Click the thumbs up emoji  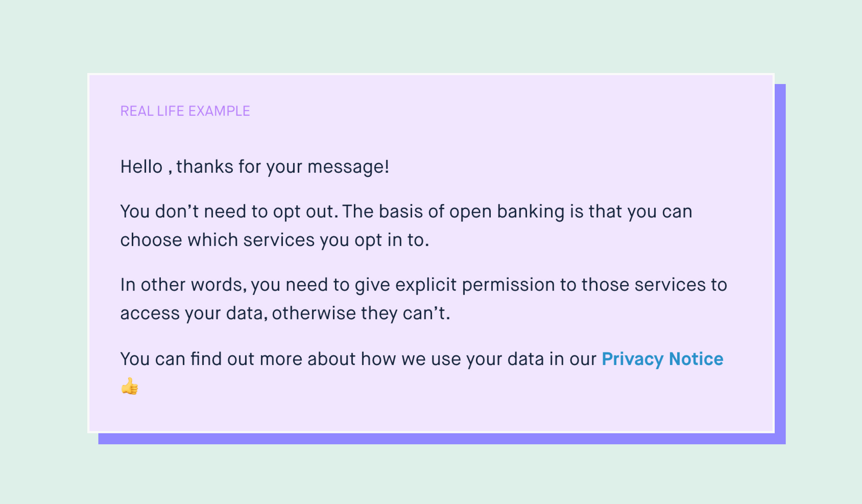[129, 386]
